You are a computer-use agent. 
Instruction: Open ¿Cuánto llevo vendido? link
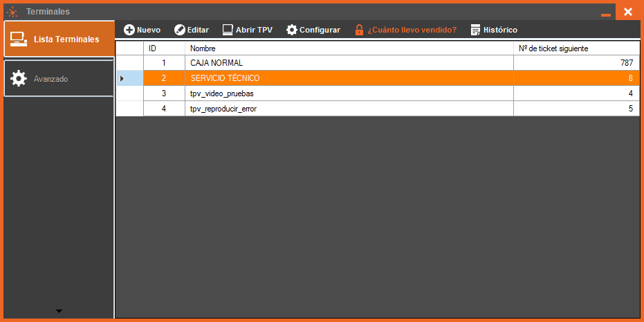tap(412, 30)
